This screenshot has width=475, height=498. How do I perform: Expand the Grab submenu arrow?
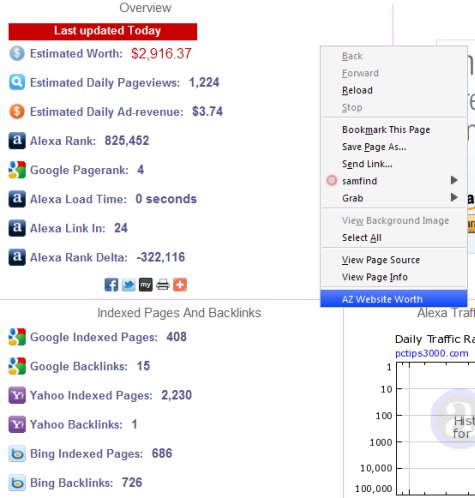(x=454, y=198)
